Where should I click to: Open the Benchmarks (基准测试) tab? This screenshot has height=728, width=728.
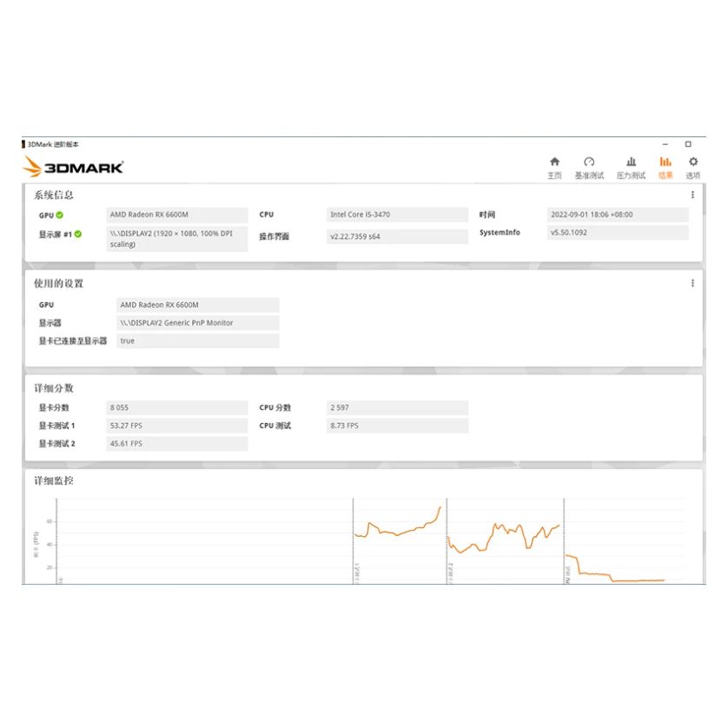click(x=589, y=168)
